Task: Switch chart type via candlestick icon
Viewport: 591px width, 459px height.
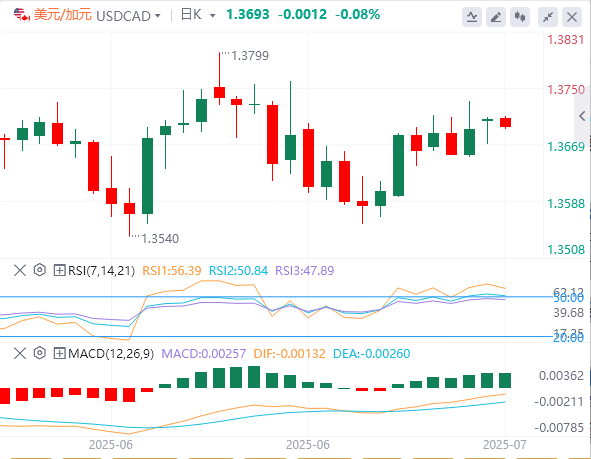Action: pos(520,17)
